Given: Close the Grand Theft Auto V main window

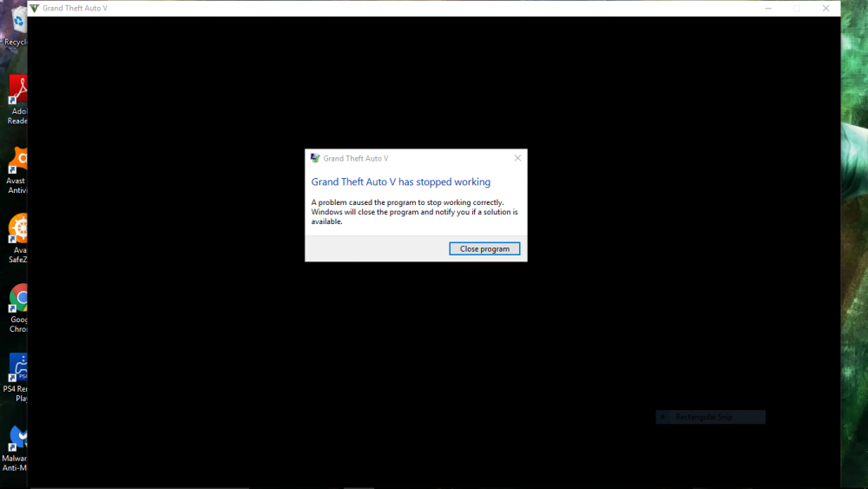Looking at the screenshot, I should pos(825,9).
